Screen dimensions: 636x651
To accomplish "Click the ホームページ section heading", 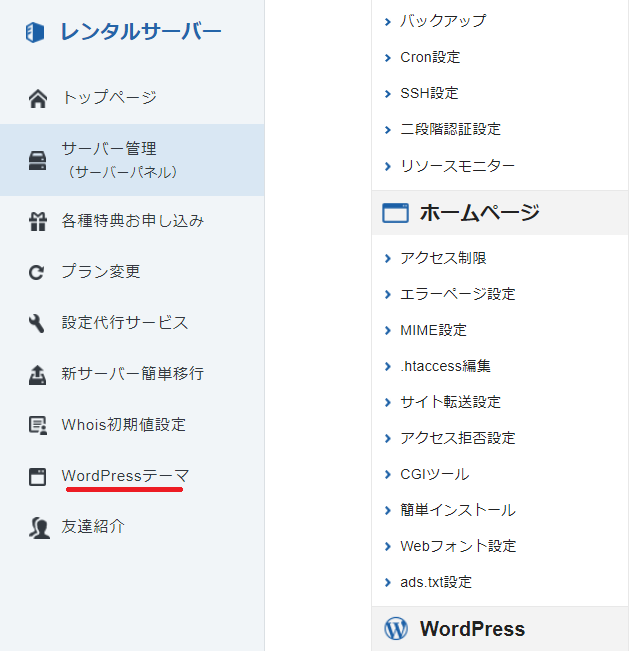I will pyautogui.click(x=479, y=213).
